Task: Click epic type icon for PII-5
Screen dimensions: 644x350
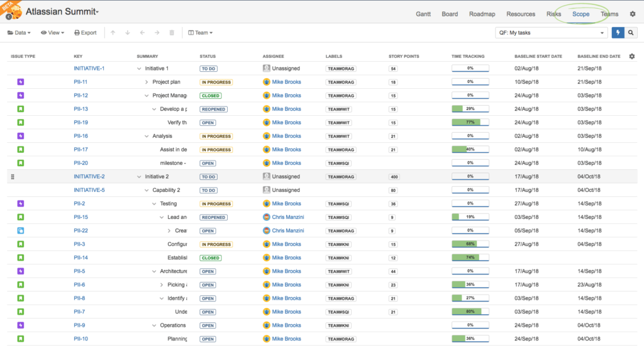Action: point(21,271)
